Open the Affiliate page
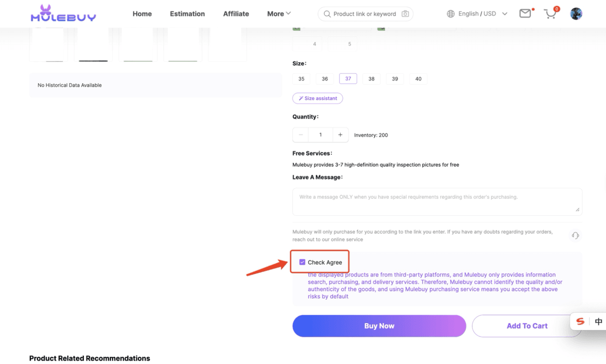 coord(236,14)
